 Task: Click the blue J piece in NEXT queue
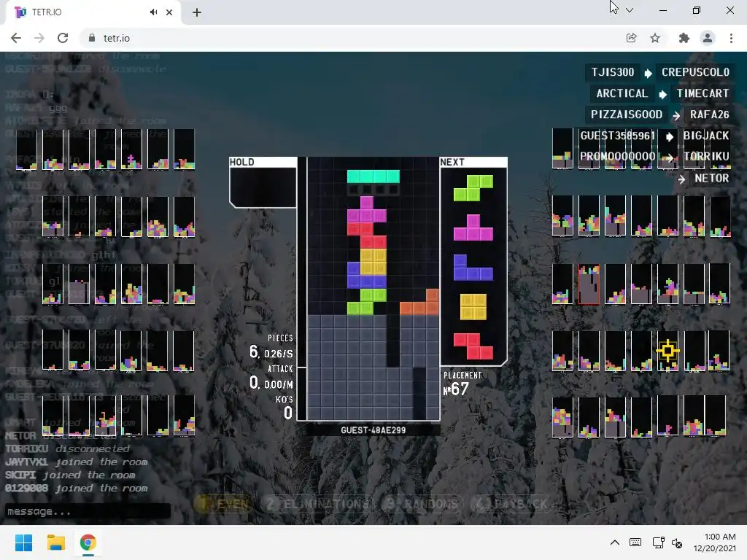[x=473, y=267]
